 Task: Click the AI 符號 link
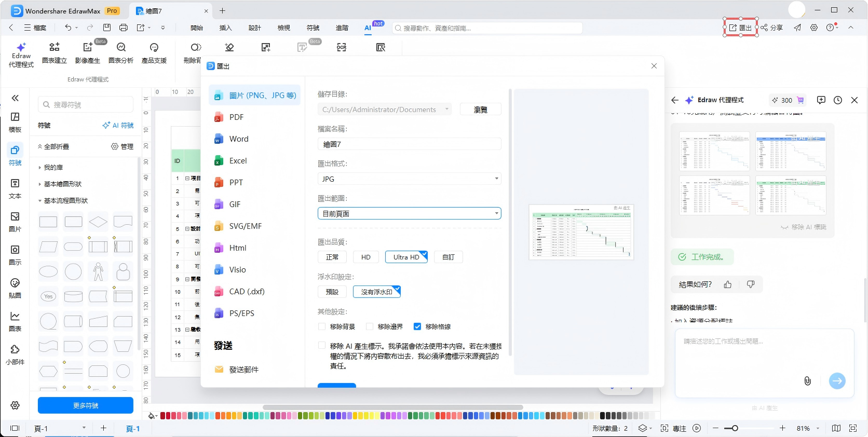(118, 126)
